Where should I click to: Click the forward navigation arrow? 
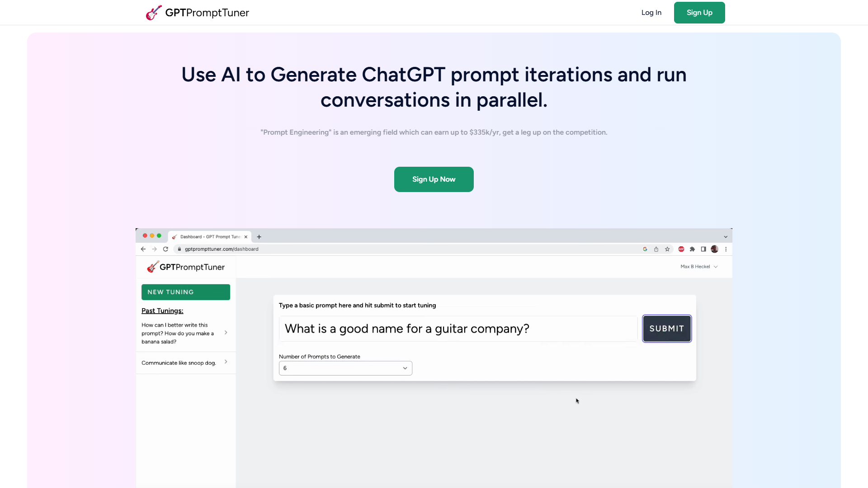point(154,249)
